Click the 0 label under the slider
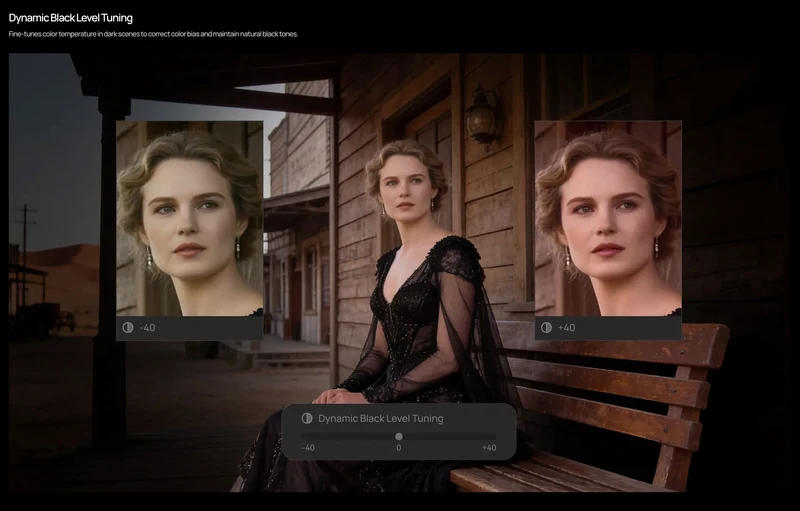 point(399,448)
